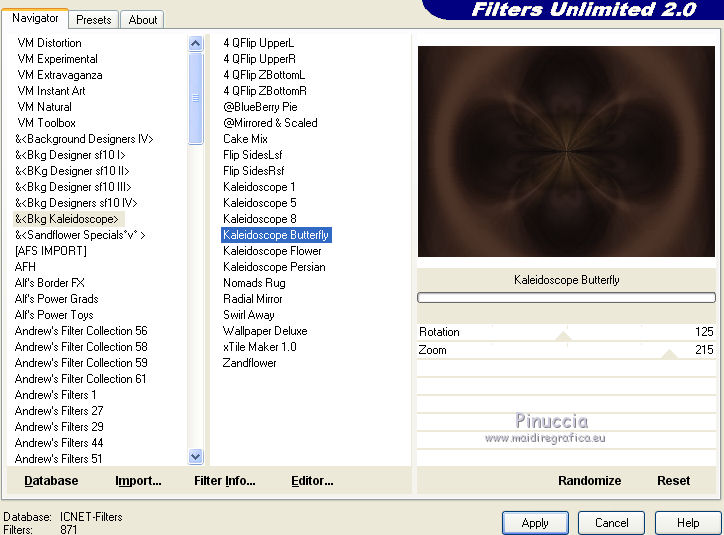Select Andrew's Filter Collection 61

80,379
